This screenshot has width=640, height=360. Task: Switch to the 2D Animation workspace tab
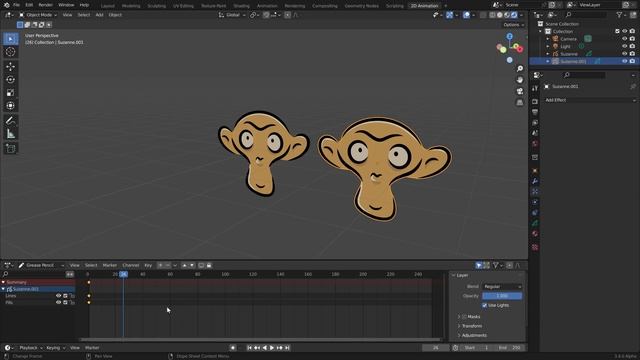click(424, 6)
